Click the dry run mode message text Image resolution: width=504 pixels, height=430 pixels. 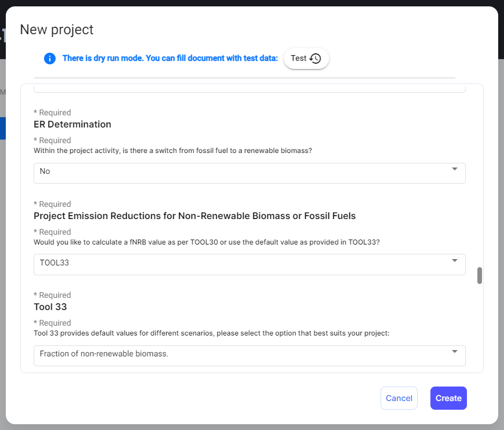click(170, 59)
